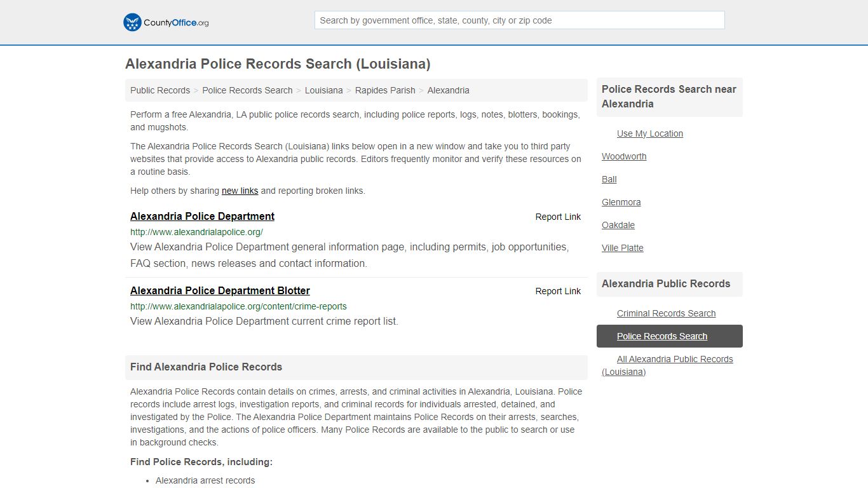Choose Use My Location

(650, 133)
